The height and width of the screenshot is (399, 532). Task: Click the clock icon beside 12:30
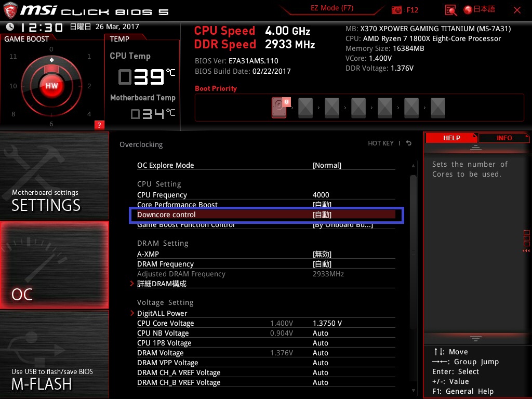[x=10, y=26]
